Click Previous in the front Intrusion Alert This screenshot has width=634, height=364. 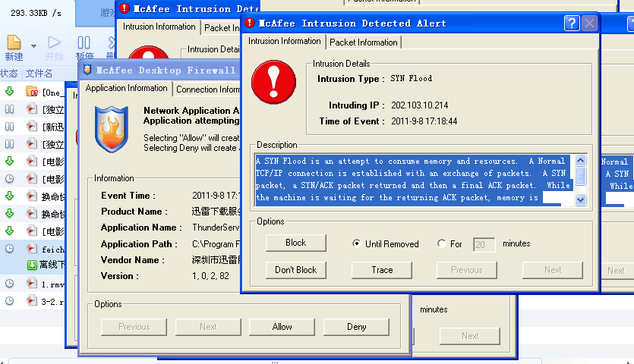[467, 270]
